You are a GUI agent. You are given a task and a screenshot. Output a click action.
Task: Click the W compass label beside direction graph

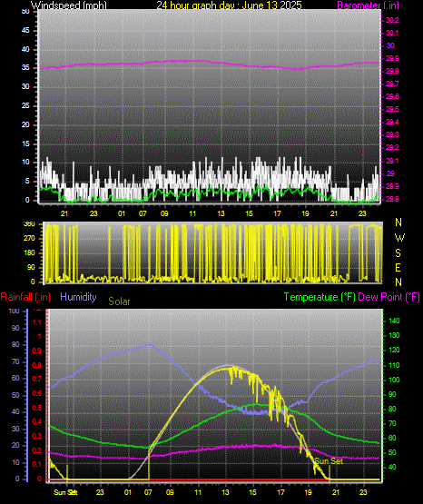(x=399, y=238)
